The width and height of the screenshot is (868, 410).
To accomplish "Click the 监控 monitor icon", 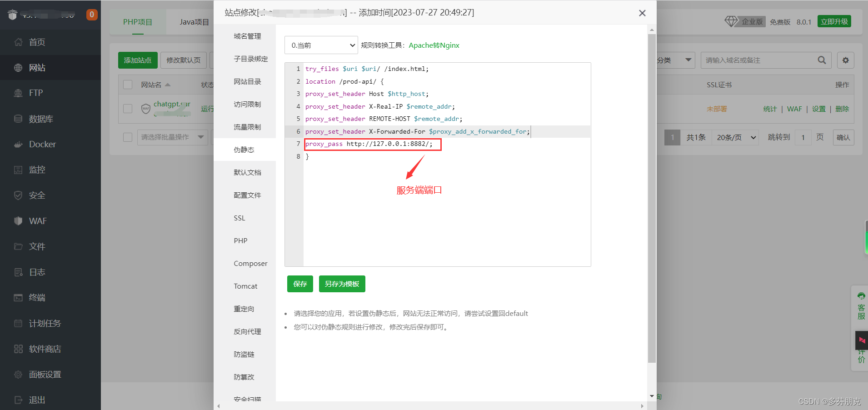I will pyautogui.click(x=18, y=170).
